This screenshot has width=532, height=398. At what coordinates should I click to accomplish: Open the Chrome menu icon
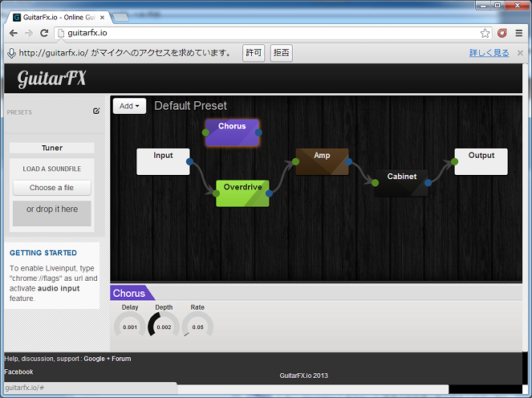pyautogui.click(x=519, y=33)
